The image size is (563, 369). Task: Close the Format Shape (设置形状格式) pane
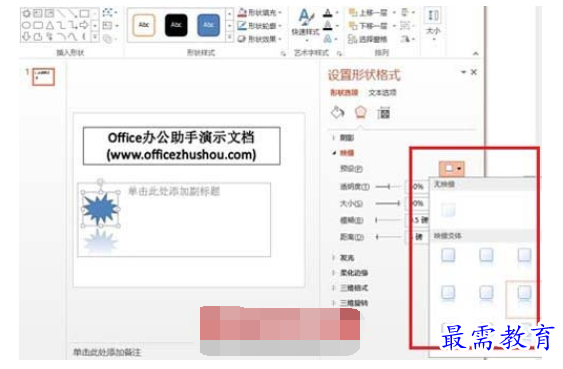474,72
